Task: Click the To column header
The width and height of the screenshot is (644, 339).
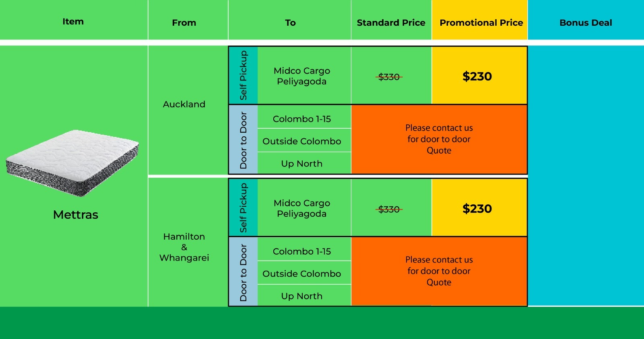Action: 290,23
